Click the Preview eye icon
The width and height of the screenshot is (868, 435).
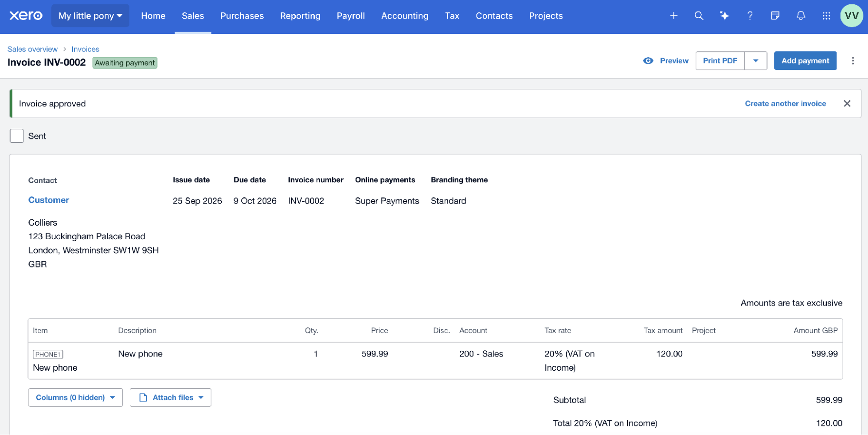pos(648,61)
